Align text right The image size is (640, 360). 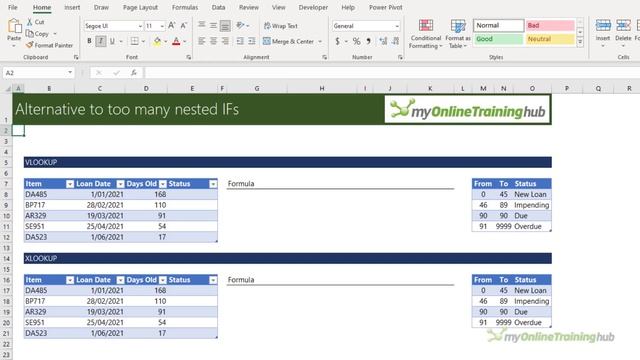pos(225,41)
